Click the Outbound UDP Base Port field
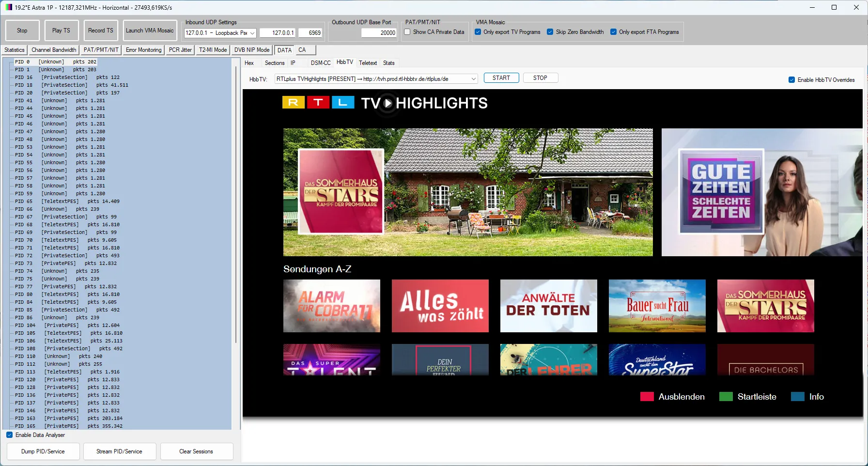The image size is (868, 466). pos(379,33)
